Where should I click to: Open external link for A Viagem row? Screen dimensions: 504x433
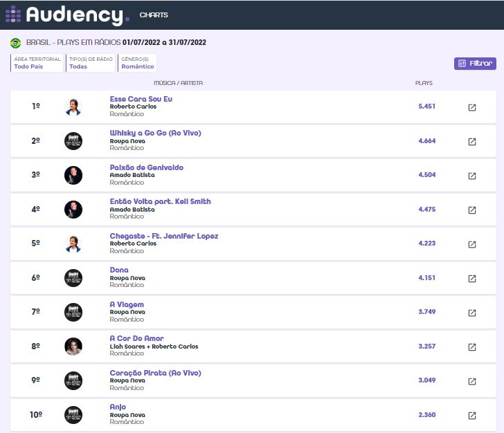[472, 313]
